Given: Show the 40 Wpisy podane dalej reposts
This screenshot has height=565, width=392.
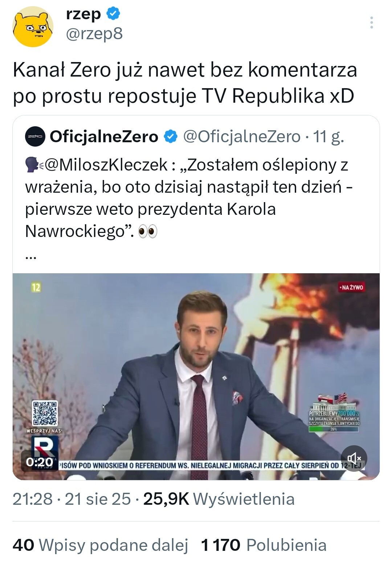Looking at the screenshot, I should [101, 545].
